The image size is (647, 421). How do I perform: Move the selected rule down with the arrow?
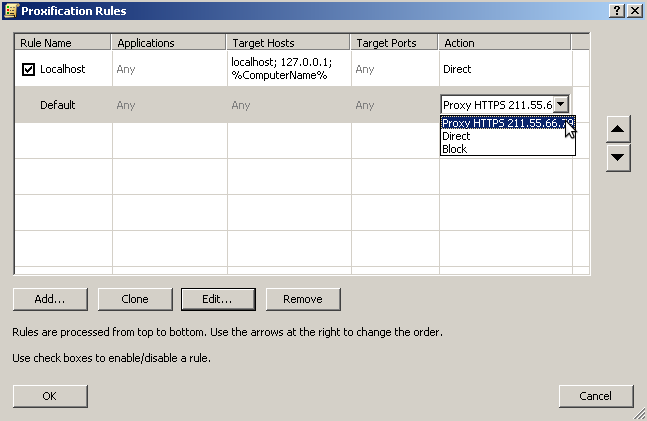pos(618,157)
